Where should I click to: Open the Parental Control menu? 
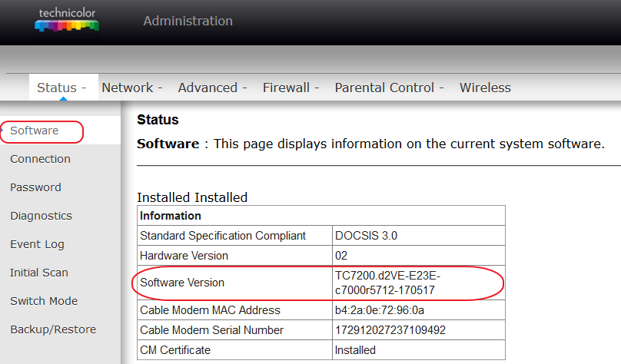click(x=389, y=88)
